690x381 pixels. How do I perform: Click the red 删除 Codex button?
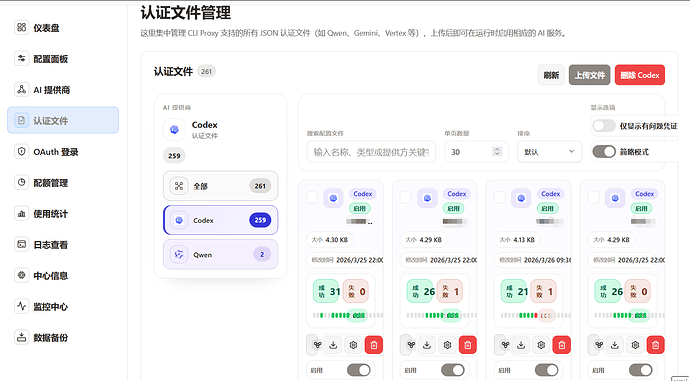tap(640, 75)
